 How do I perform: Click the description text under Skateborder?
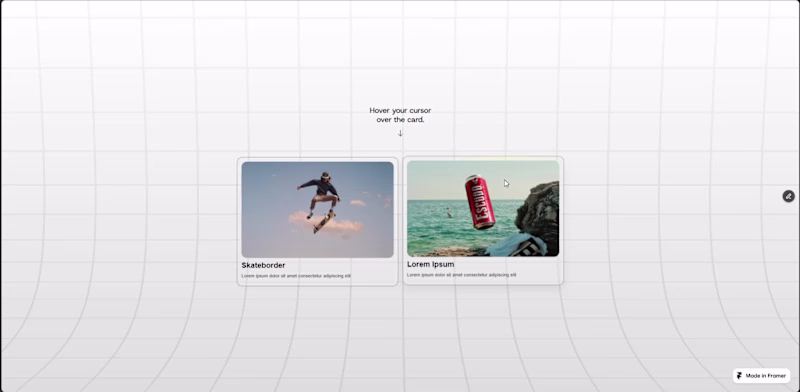click(296, 276)
